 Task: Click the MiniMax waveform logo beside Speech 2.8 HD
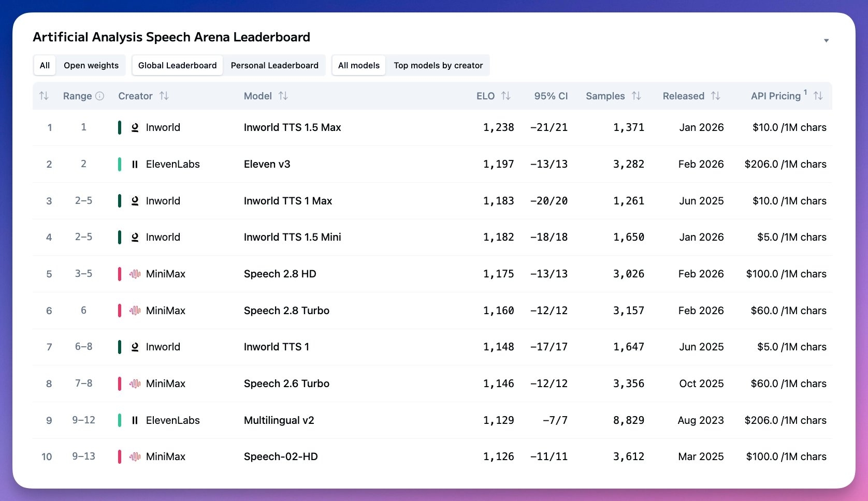134,274
